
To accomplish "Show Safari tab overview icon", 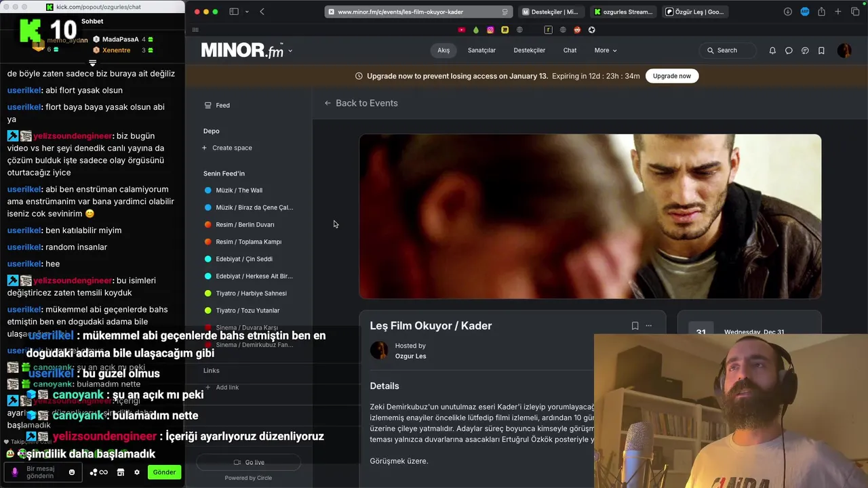I will [x=855, y=12].
